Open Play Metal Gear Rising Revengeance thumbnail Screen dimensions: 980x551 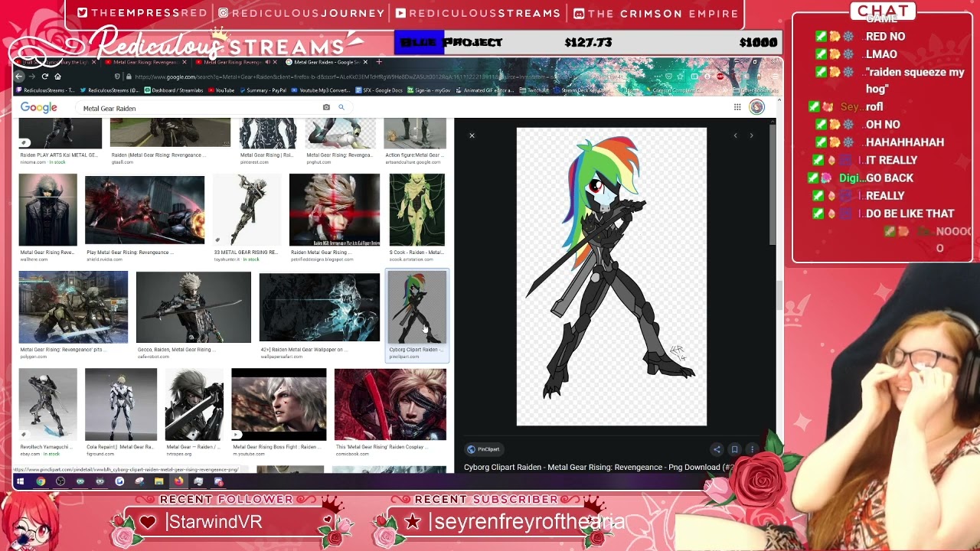145,210
